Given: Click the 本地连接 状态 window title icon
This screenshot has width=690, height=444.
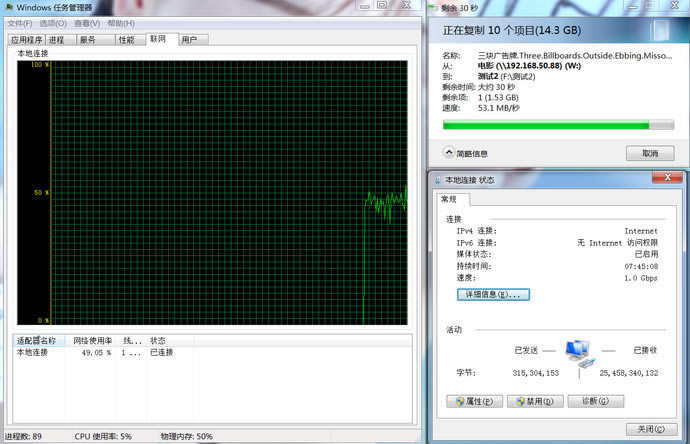Looking at the screenshot, I should pos(437,179).
